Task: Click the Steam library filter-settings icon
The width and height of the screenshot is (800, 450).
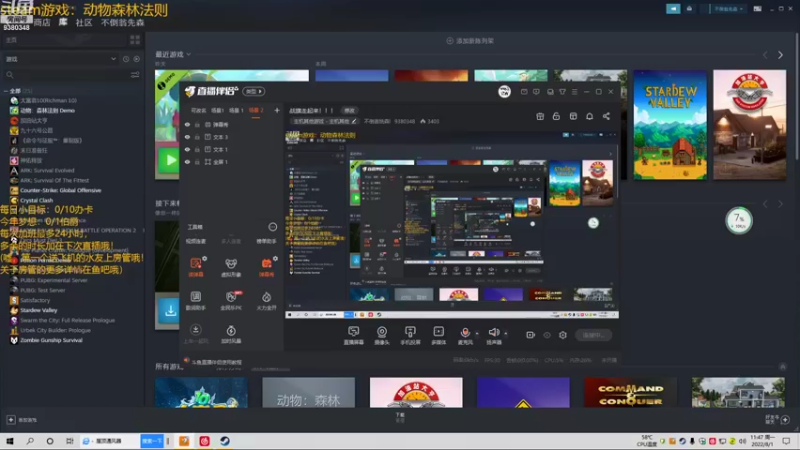Action: point(135,74)
